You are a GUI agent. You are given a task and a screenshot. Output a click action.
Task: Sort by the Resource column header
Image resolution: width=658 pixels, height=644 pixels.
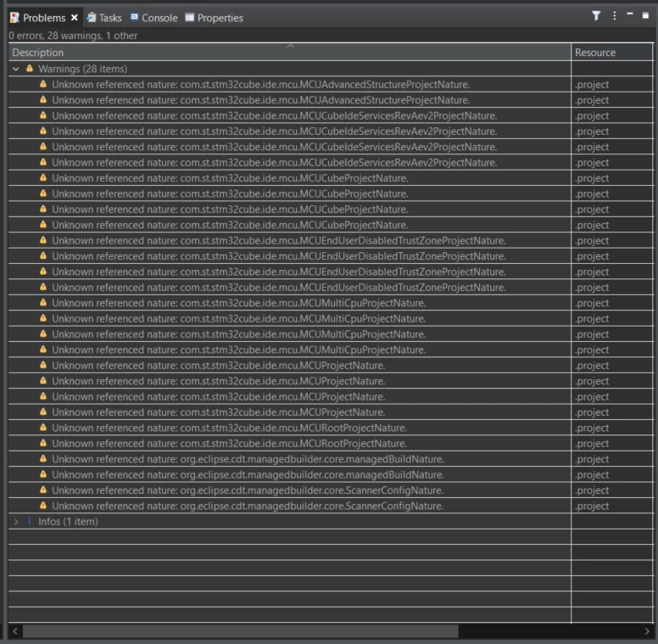coord(612,53)
